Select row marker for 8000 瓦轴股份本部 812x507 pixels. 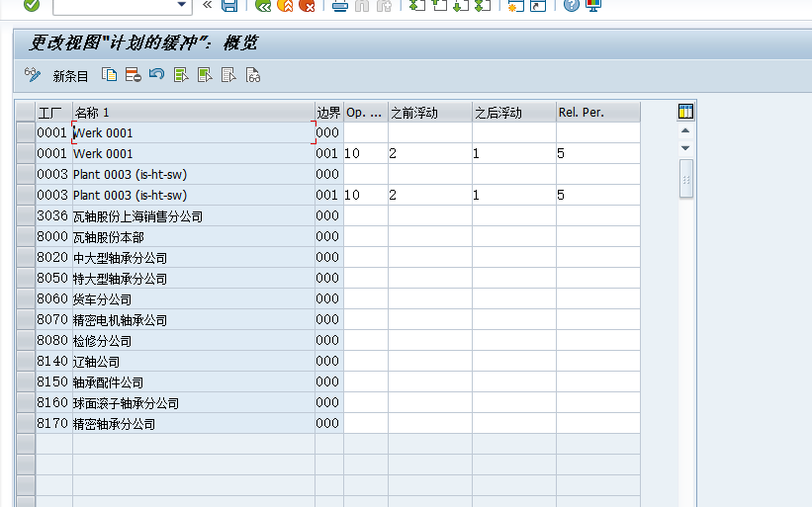[x=26, y=236]
